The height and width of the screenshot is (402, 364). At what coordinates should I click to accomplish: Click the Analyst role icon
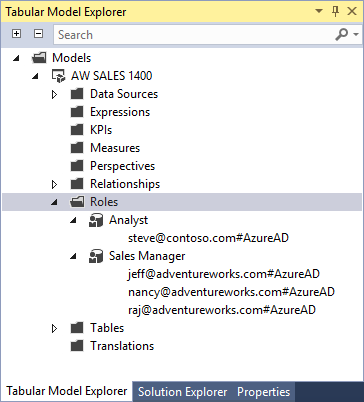pyautogui.click(x=96, y=220)
